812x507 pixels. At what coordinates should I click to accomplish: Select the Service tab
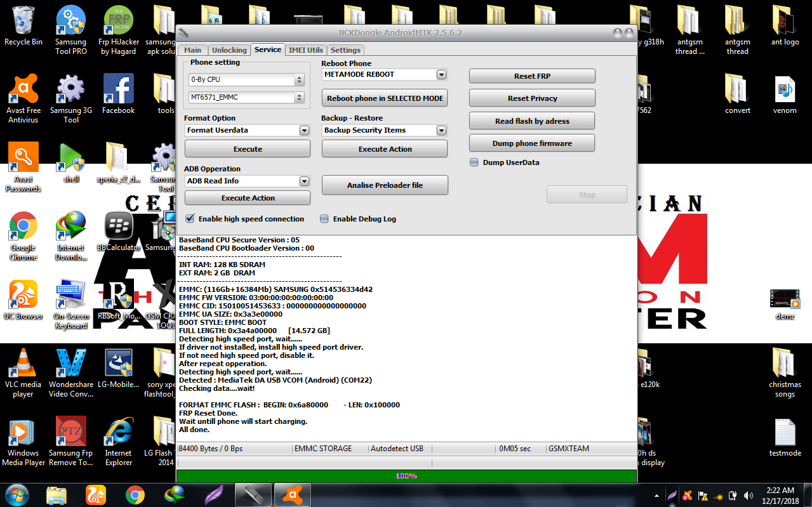click(x=268, y=49)
